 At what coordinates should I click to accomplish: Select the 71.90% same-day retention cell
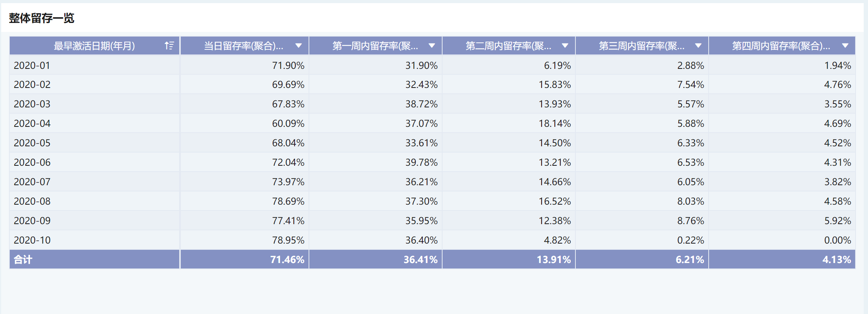click(x=288, y=65)
